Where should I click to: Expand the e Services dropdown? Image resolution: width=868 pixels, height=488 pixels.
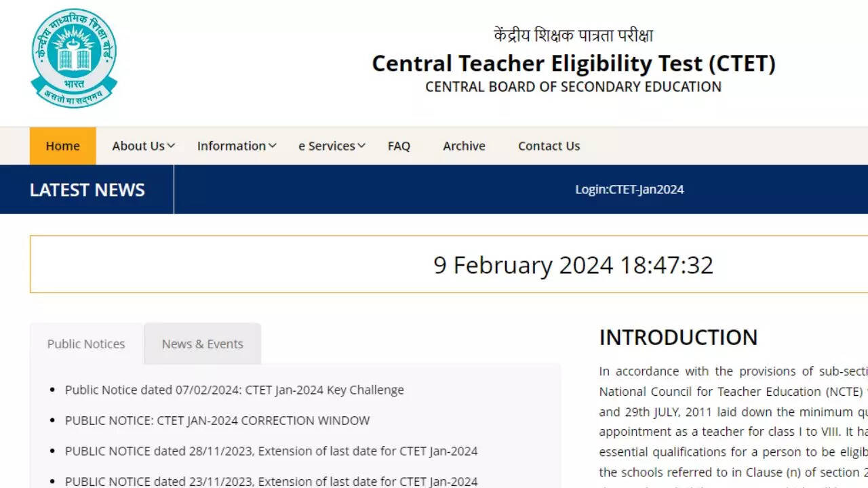point(332,146)
